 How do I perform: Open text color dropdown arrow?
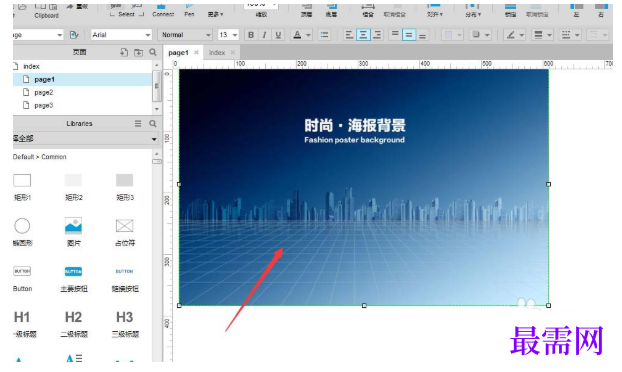[308, 35]
